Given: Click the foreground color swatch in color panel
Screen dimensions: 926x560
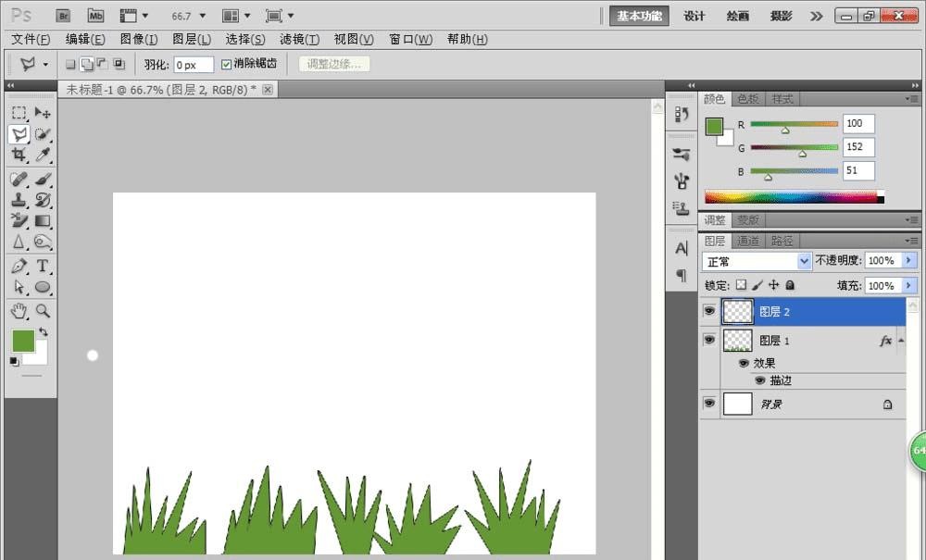Looking at the screenshot, I should coord(714,127).
